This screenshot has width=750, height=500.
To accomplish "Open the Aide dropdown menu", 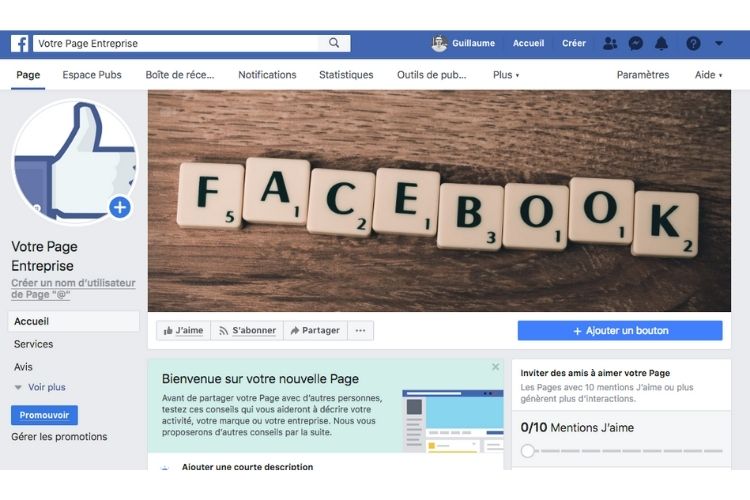I will click(x=708, y=75).
